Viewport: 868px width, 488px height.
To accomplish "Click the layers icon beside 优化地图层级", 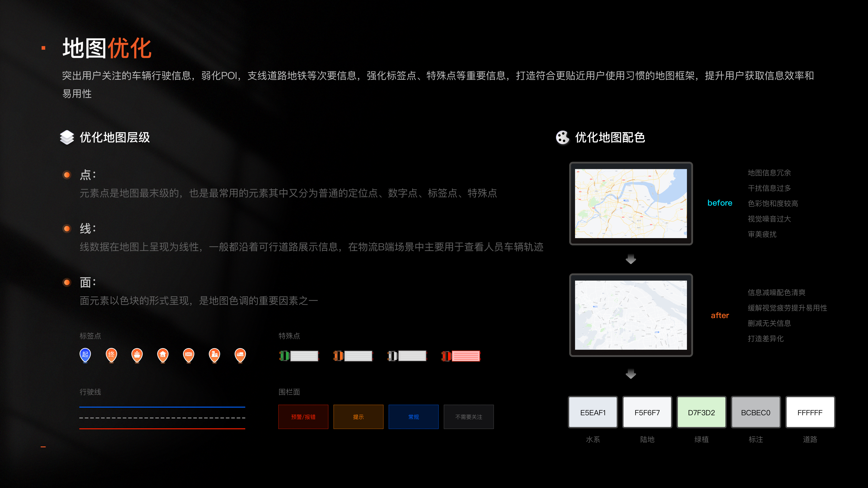I will point(67,137).
